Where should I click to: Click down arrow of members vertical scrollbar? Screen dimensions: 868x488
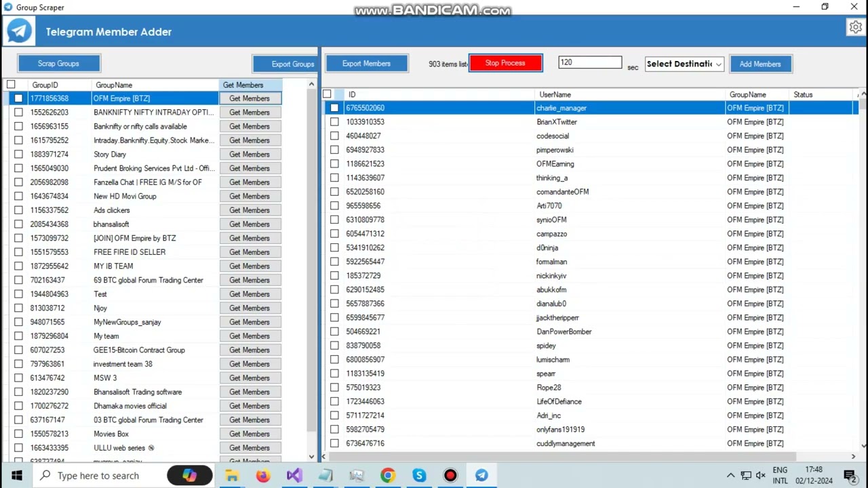[x=863, y=446]
